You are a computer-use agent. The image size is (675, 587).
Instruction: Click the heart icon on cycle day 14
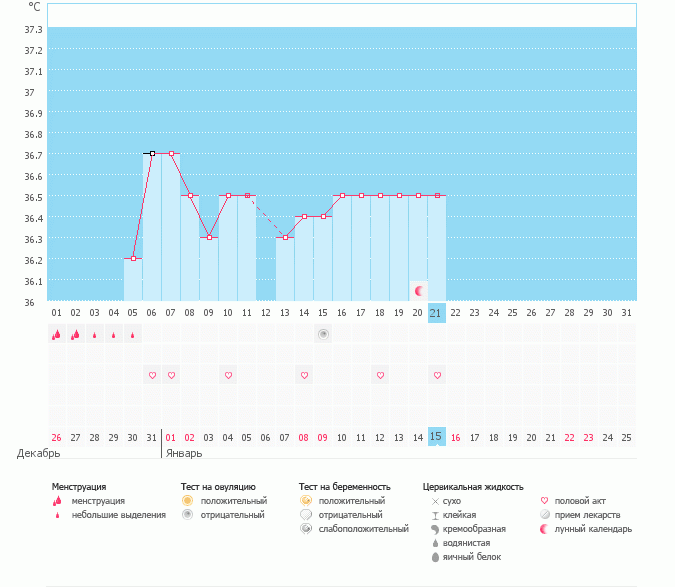304,375
